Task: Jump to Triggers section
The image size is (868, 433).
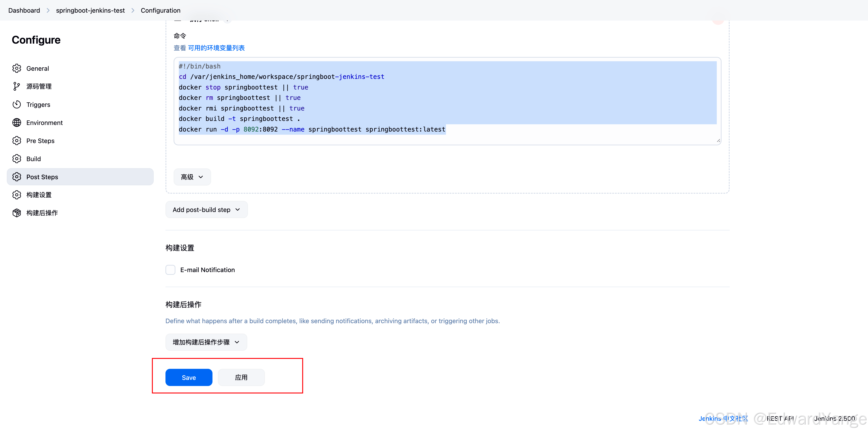Action: coord(80,104)
